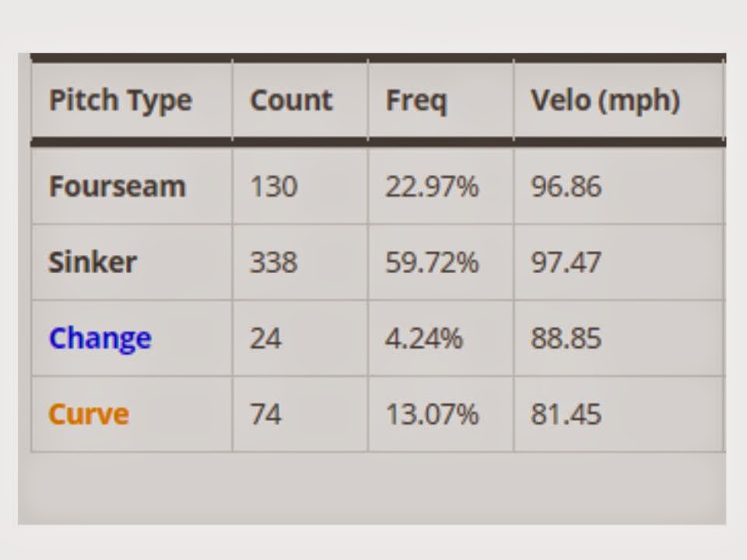The height and width of the screenshot is (560, 747).
Task: Click the Velo (mph) column header
Action: coord(605,101)
